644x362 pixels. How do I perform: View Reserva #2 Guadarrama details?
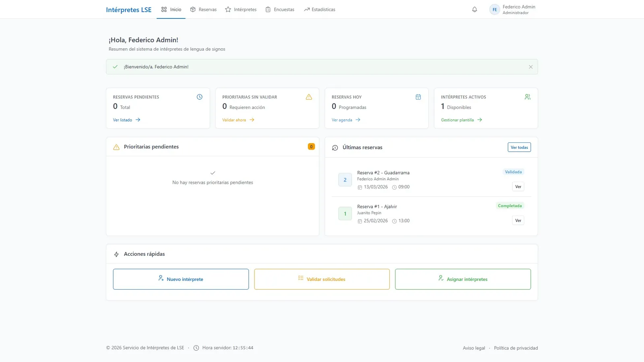(518, 187)
